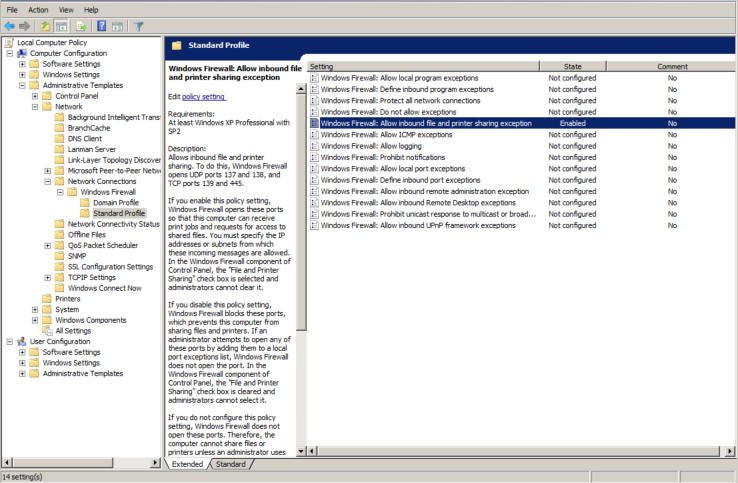Click the 'policy setting' edit link
Viewport: 738px width, 483px height.
[203, 96]
